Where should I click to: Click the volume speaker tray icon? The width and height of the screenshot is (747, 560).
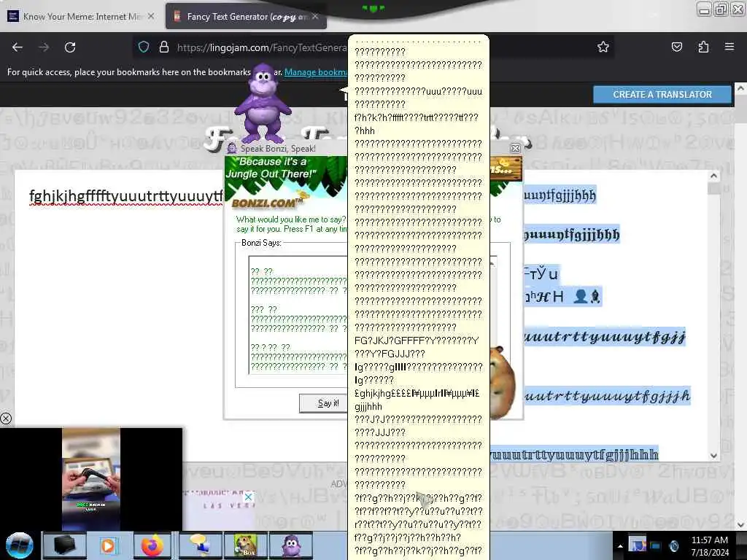tap(674, 545)
